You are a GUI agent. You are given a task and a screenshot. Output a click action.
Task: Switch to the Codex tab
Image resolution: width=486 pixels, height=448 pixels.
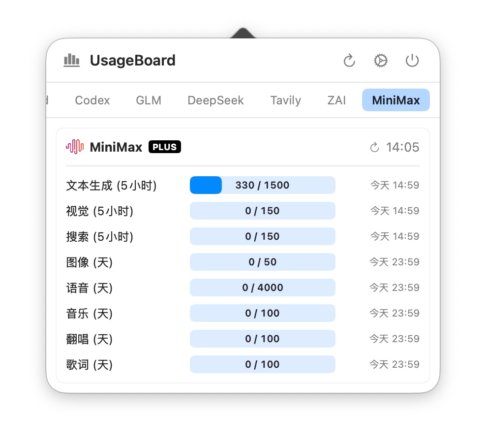click(92, 100)
